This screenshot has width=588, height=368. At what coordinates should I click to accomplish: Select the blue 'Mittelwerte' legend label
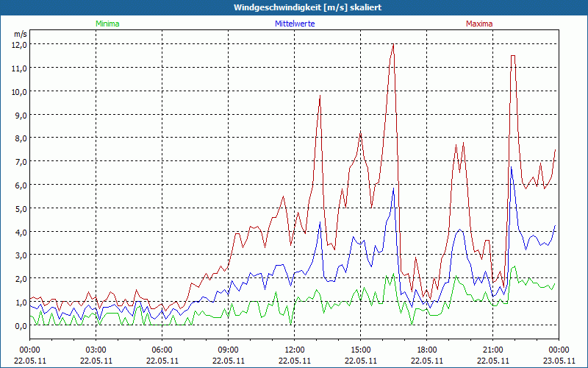pos(295,24)
